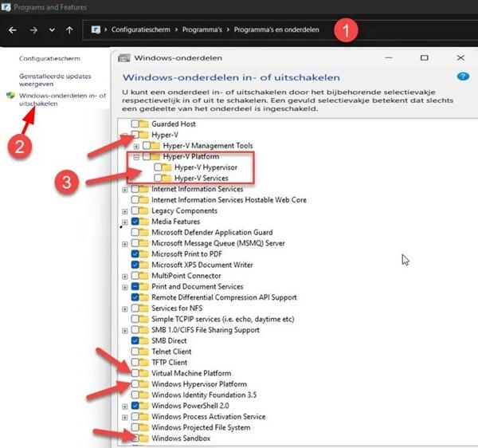Click folder icon of IIS Hostable Web Core
The image size is (478, 448).
pyautogui.click(x=144, y=200)
